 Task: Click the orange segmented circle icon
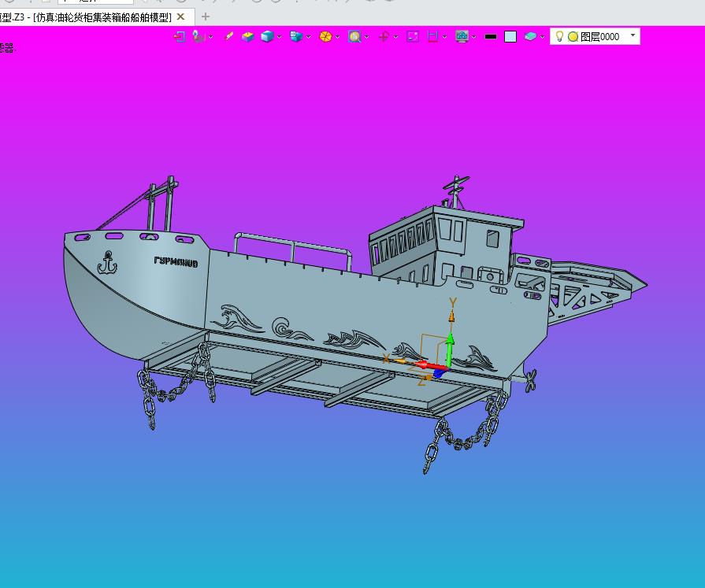[325, 36]
